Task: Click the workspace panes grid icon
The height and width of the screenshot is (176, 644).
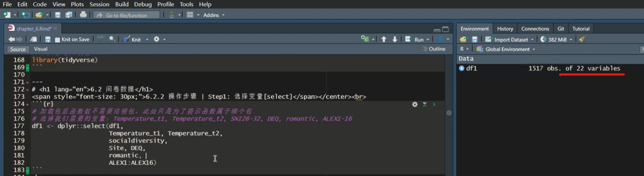Action: pos(190,15)
